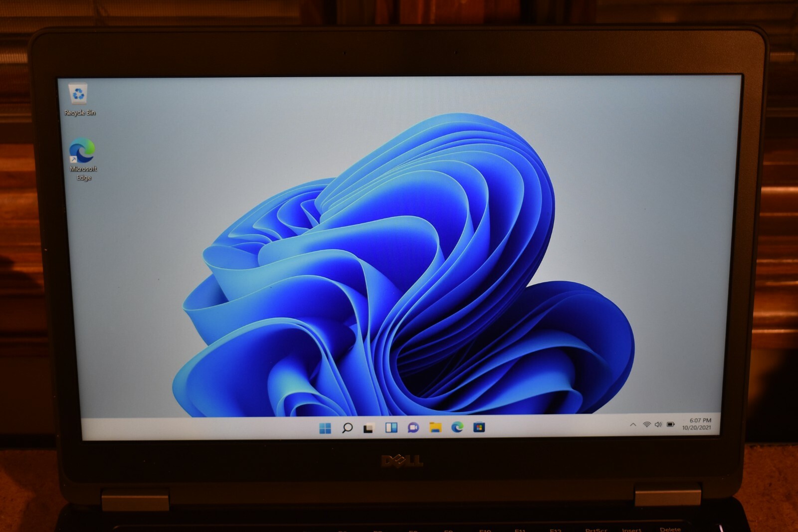This screenshot has height=532, width=798.
Task: Open File Explorer from the taskbar
Action: (x=435, y=427)
